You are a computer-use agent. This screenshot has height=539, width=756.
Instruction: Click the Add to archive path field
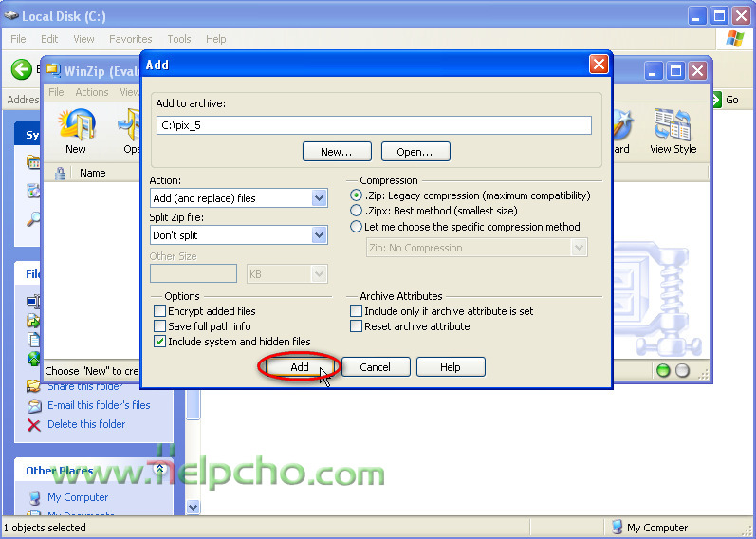coord(374,125)
